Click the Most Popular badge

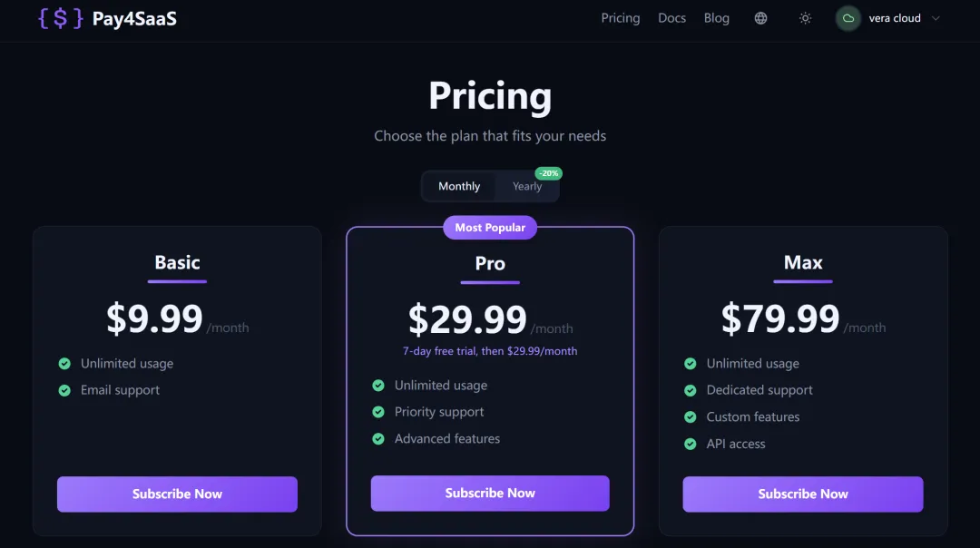pyautogui.click(x=490, y=228)
